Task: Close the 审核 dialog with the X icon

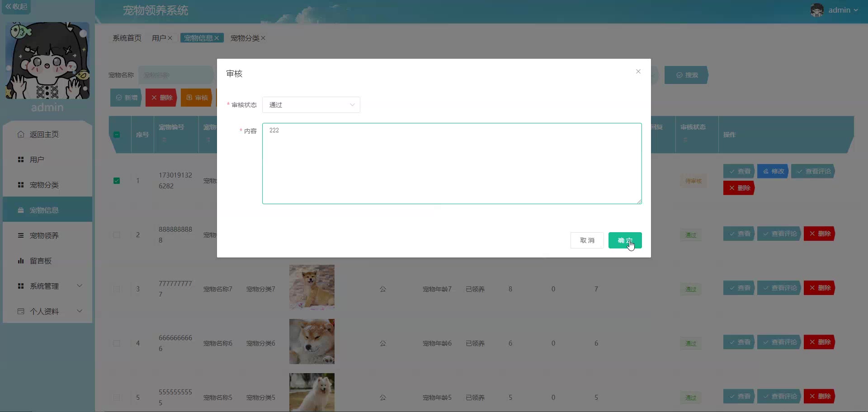Action: point(638,71)
